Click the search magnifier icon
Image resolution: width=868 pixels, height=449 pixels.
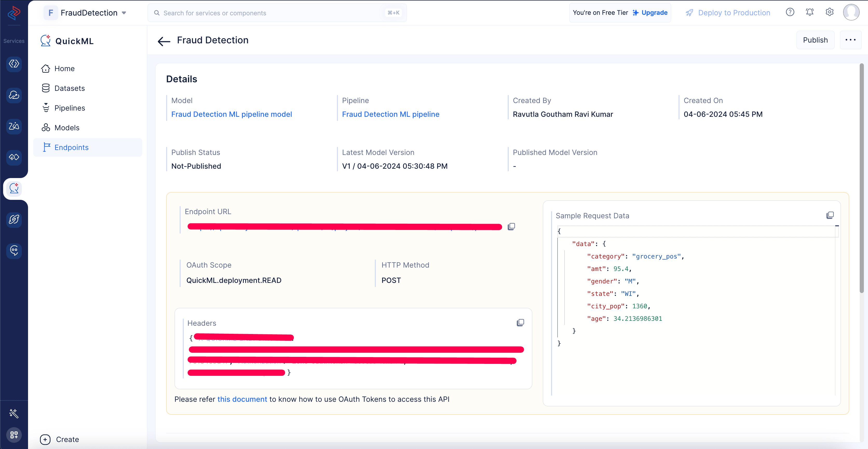[x=157, y=13]
